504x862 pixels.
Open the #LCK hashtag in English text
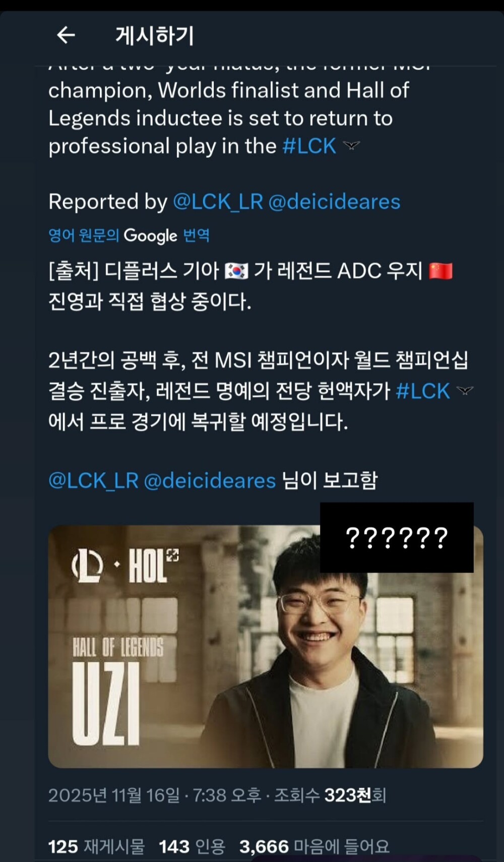point(309,146)
